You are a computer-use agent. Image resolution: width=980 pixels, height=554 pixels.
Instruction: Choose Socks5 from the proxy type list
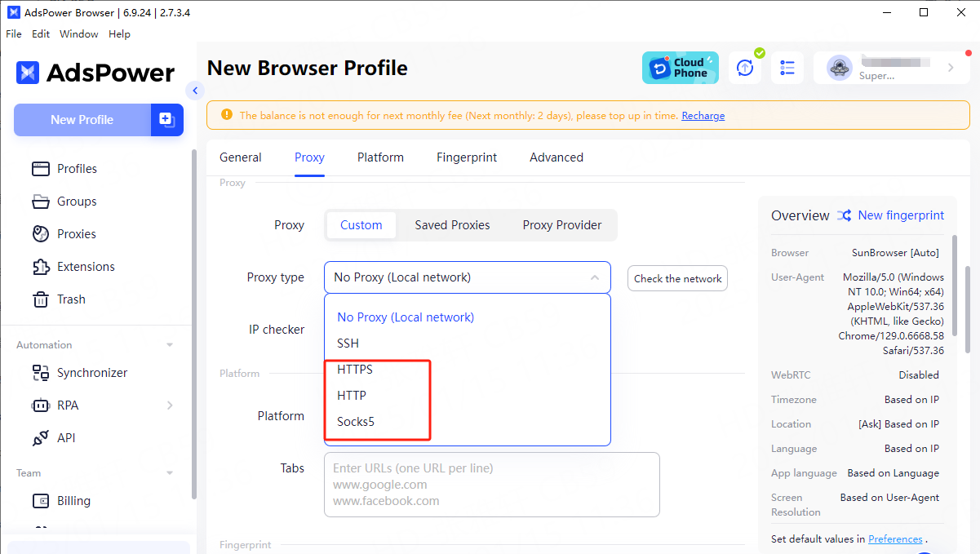(356, 422)
